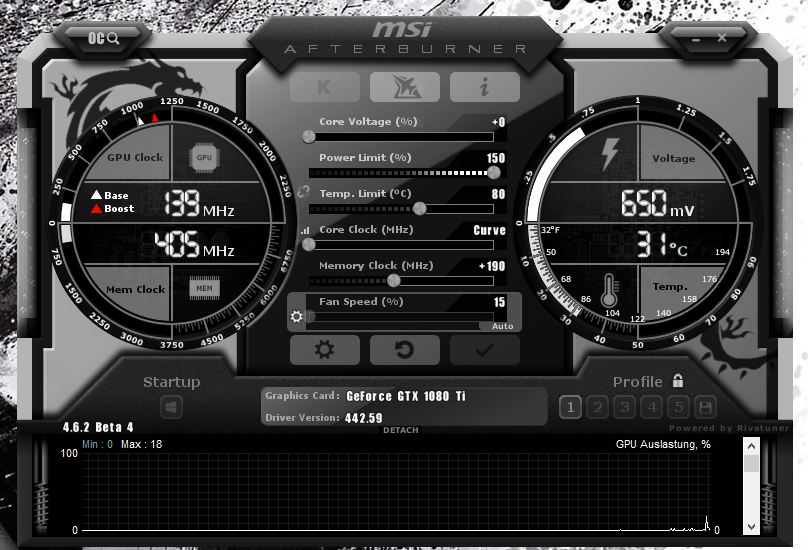Click the DETACH monitor button
Screen dimensions: 808x550
(401, 430)
